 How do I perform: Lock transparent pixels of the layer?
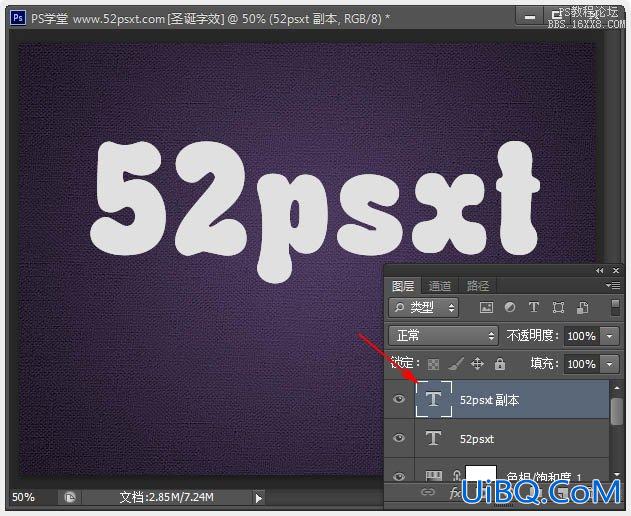433,364
